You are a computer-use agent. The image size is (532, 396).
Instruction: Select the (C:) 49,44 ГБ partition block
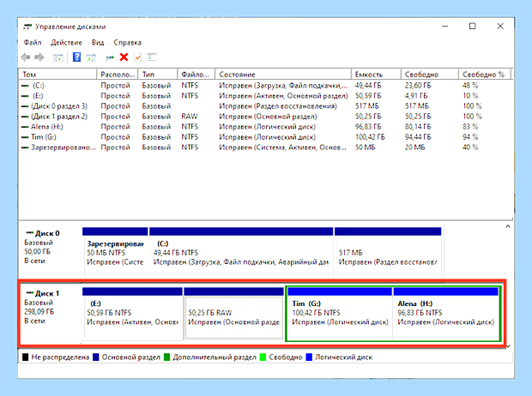tap(241, 253)
